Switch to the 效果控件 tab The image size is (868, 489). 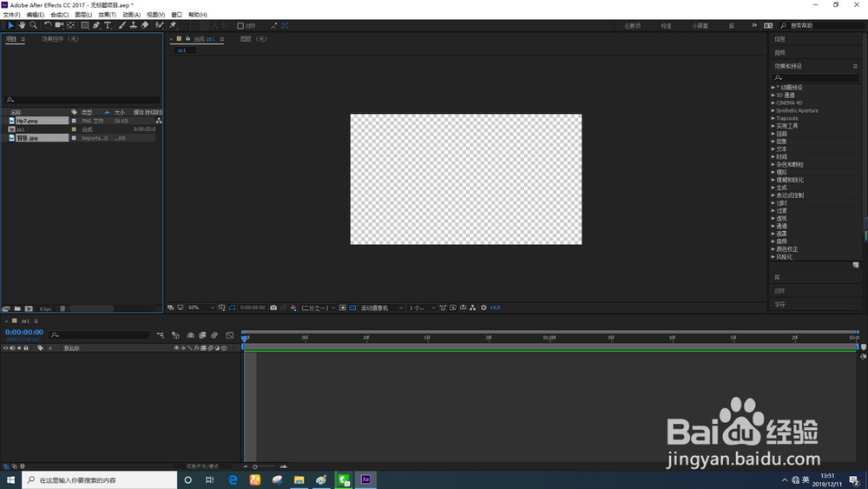coord(61,39)
